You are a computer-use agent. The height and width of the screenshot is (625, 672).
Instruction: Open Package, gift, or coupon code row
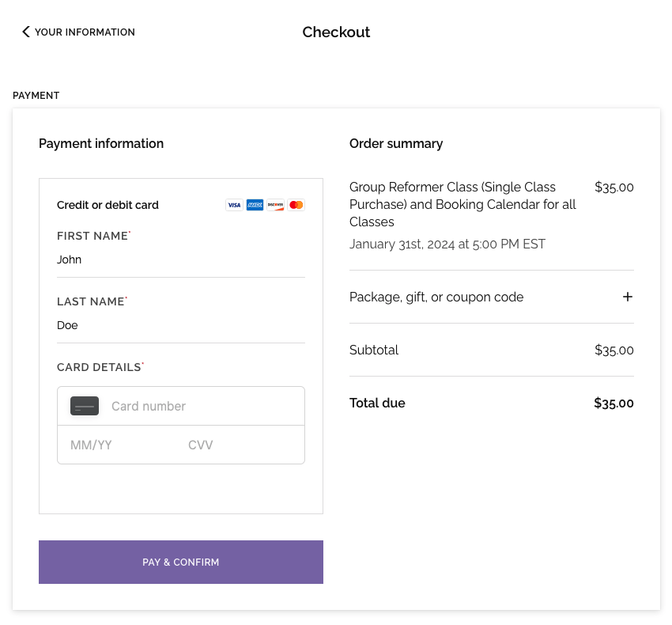(x=492, y=297)
